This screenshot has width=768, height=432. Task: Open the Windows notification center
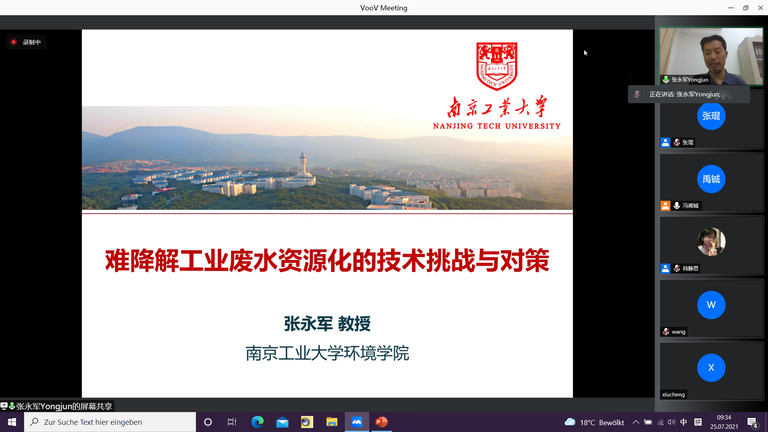753,422
